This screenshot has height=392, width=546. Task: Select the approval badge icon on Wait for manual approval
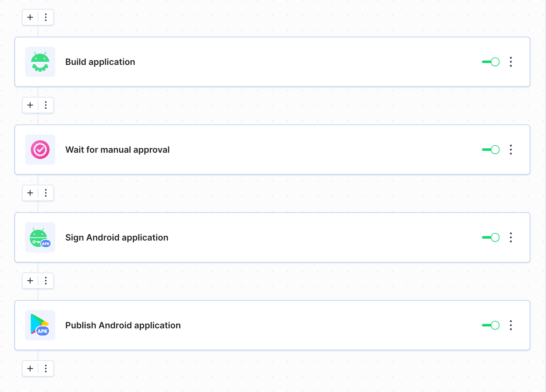(40, 150)
